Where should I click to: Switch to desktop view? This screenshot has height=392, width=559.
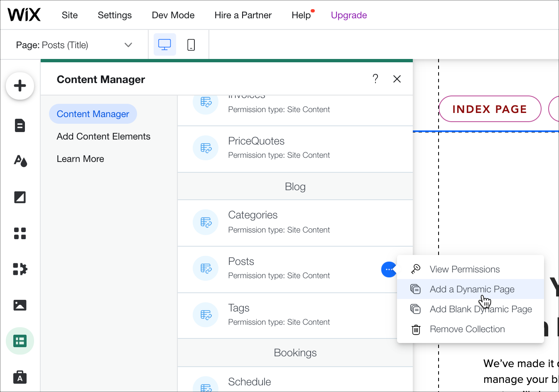tap(164, 45)
